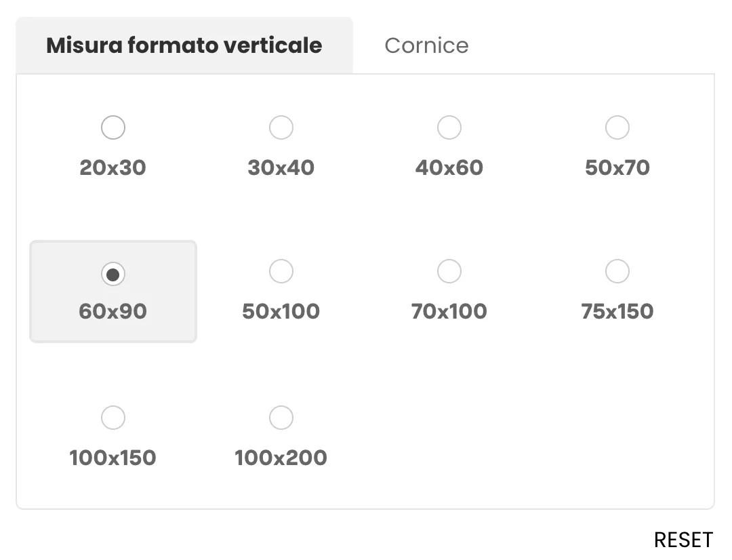Select the 70x100 radio circle

pyautogui.click(x=449, y=271)
